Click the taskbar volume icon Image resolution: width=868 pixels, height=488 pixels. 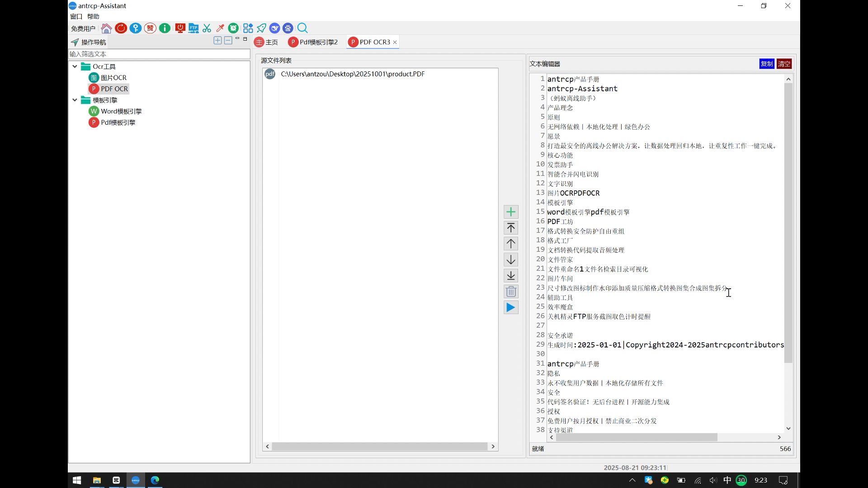[713, 480]
